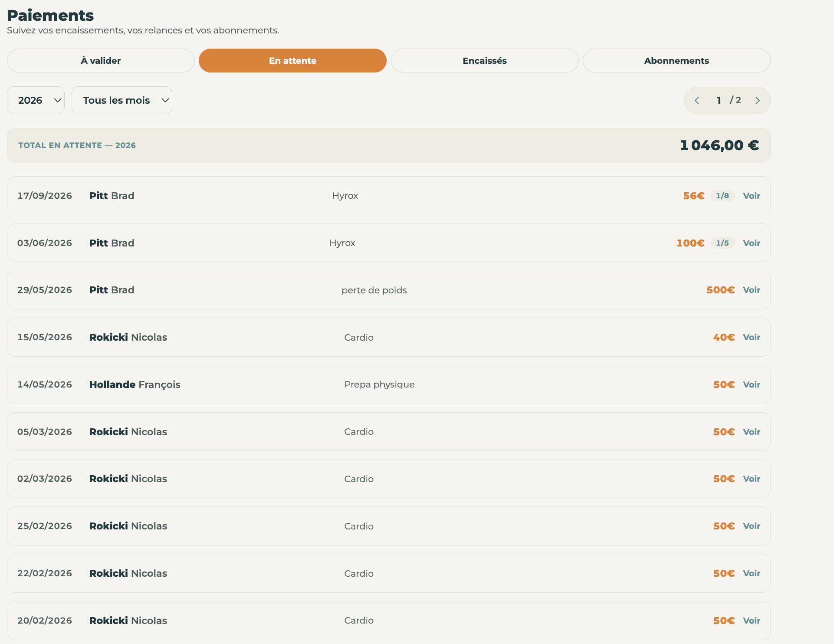Click 'Voir' on the 20/02/2026 Cardio row
This screenshot has height=644, width=834.
[752, 621]
